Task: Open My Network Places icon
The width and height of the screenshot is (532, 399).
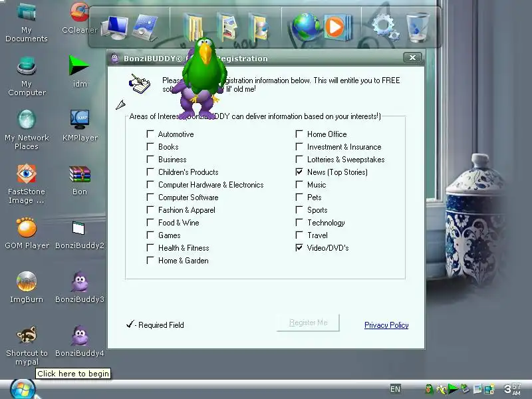Action: [27, 130]
